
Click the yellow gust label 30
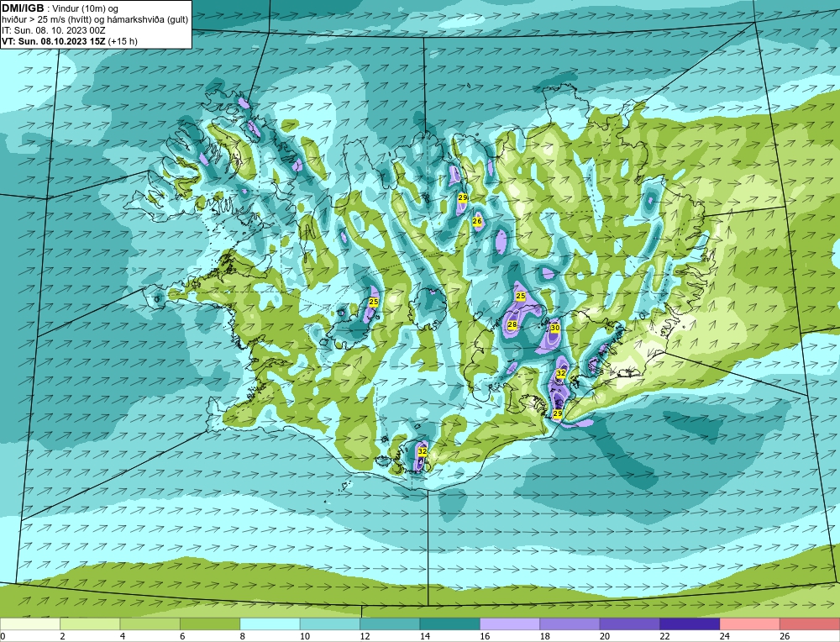[x=555, y=328]
